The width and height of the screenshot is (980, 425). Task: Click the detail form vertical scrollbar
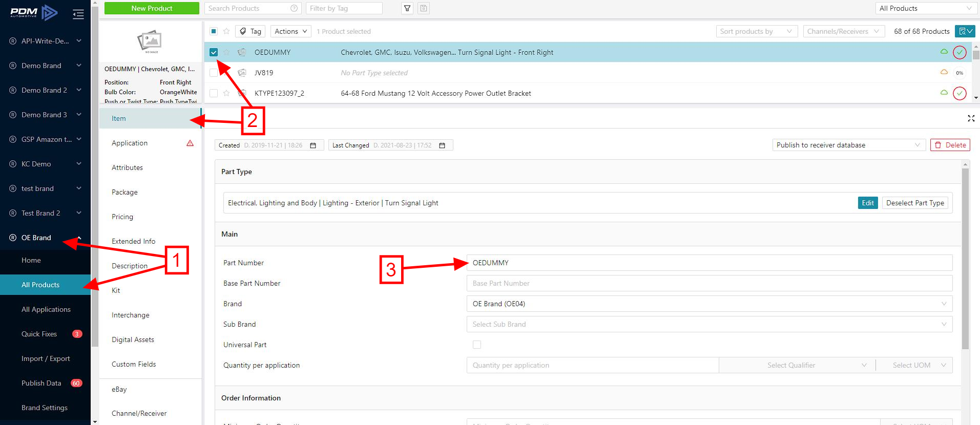tap(965, 259)
